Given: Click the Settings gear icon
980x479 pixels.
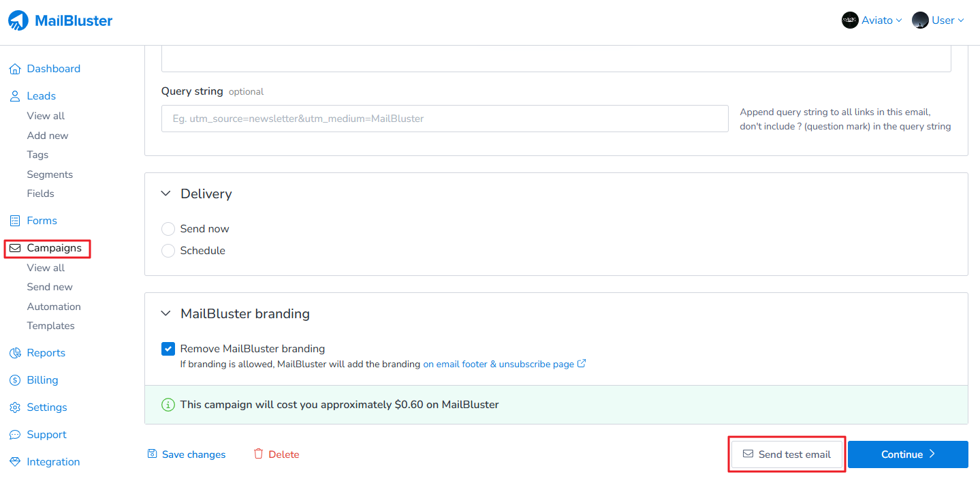Looking at the screenshot, I should tap(15, 407).
